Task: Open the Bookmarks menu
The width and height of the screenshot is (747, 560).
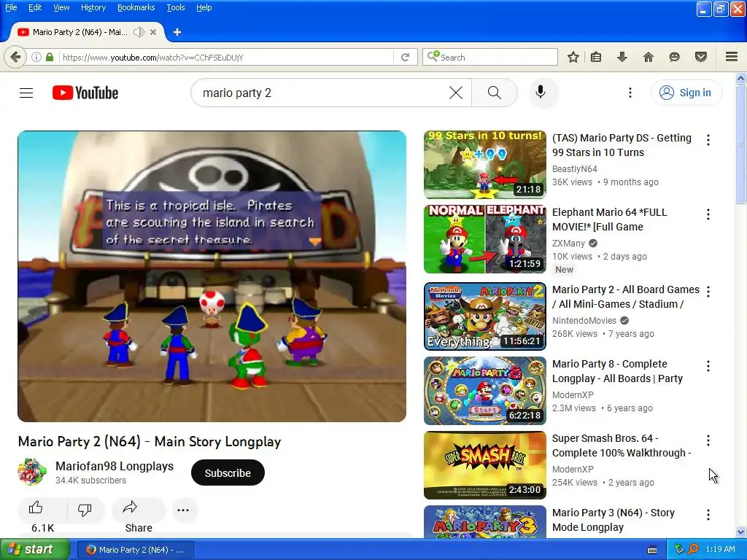Action: coord(136,7)
